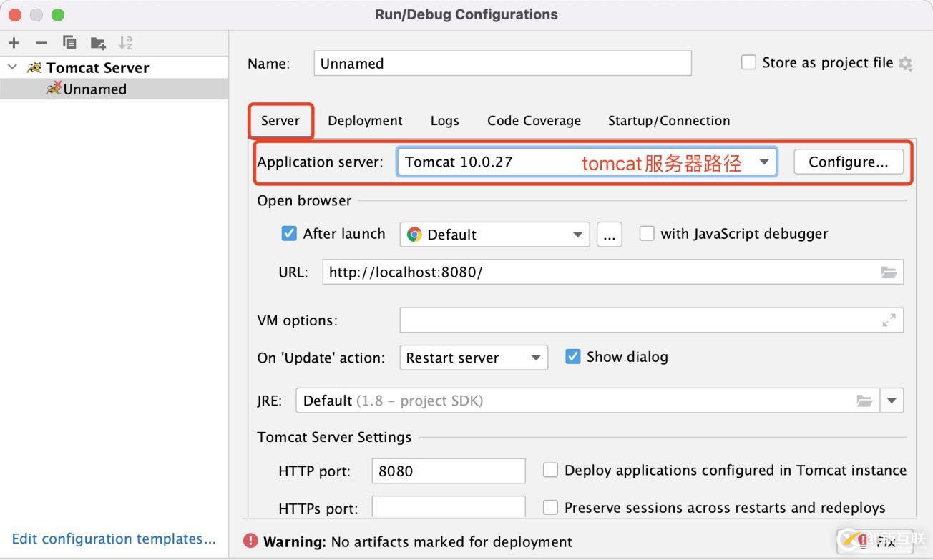Switch to the Logs tab
The height and width of the screenshot is (560, 933).
444,121
